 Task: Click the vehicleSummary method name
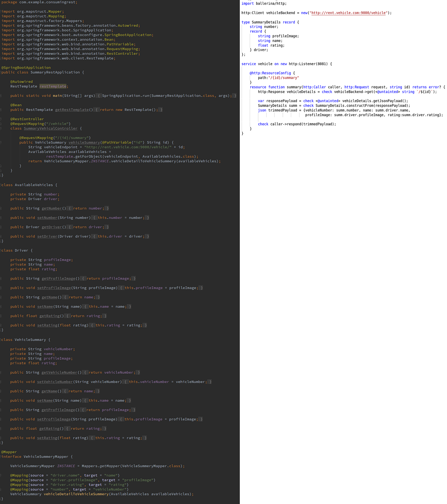(x=84, y=143)
